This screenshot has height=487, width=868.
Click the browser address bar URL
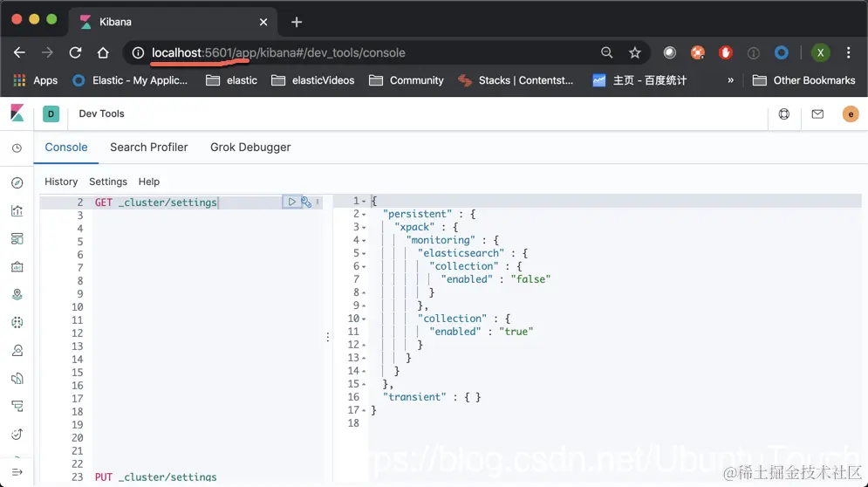pyautogui.click(x=278, y=52)
